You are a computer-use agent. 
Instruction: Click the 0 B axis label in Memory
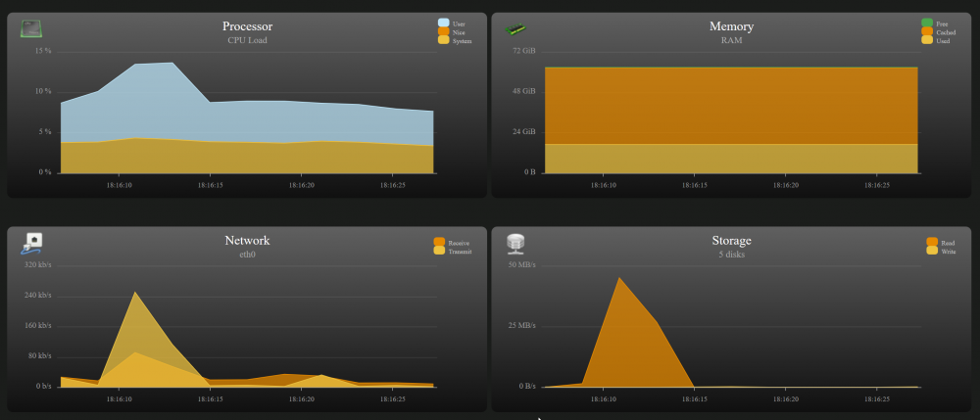pos(529,172)
